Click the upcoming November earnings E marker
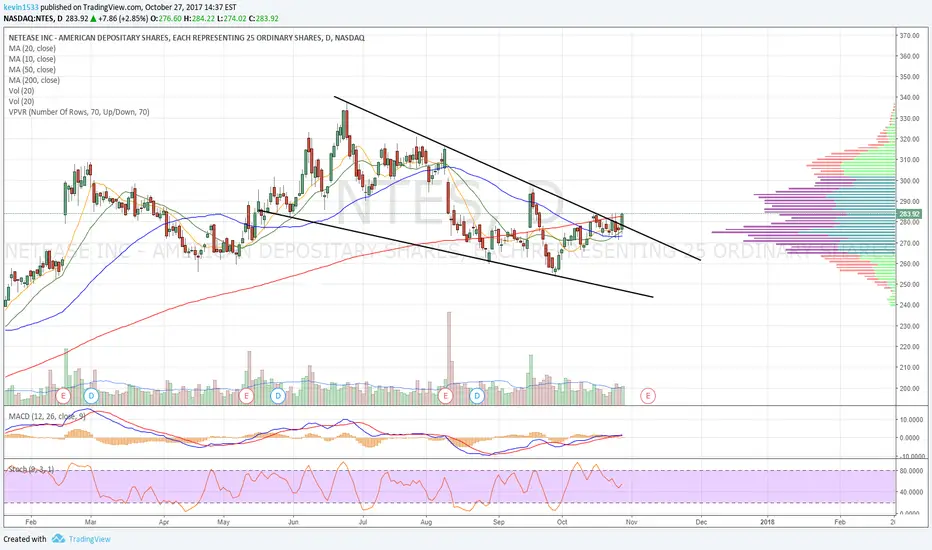Image resolution: width=932 pixels, height=550 pixels. [648, 395]
